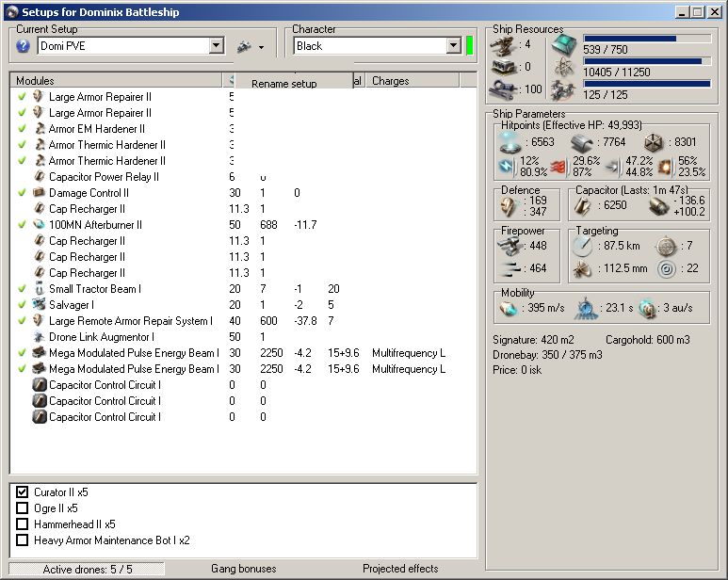
Task: Click the 100MN Afterburner II module icon
Action: coord(40,225)
